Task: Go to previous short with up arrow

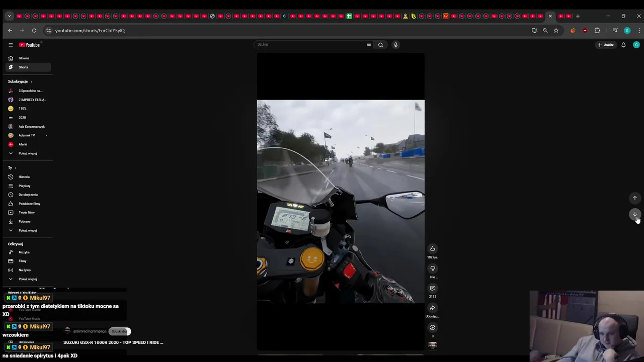Action: tap(635, 198)
